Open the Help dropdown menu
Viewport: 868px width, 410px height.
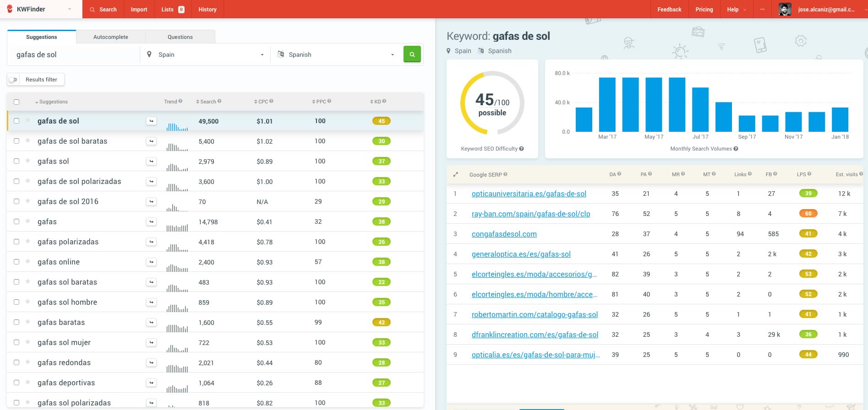coord(736,9)
